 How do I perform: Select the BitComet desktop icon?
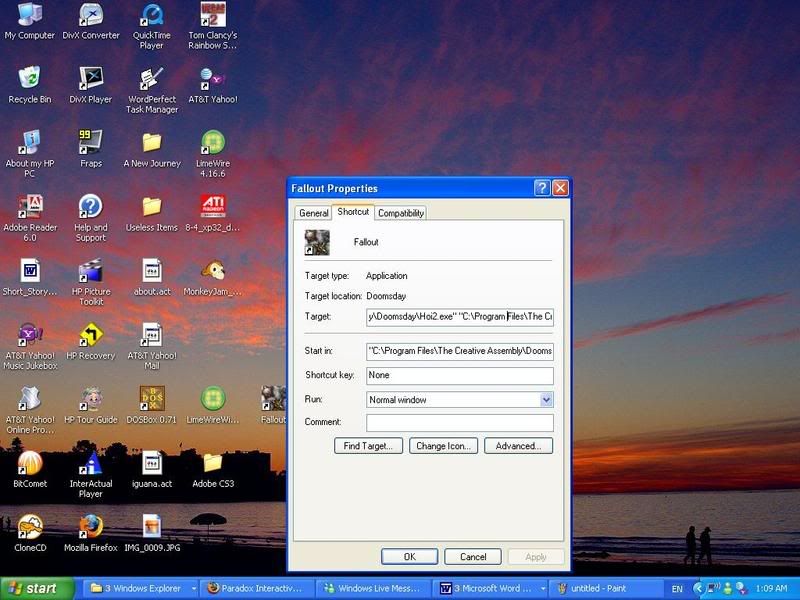(x=30, y=463)
